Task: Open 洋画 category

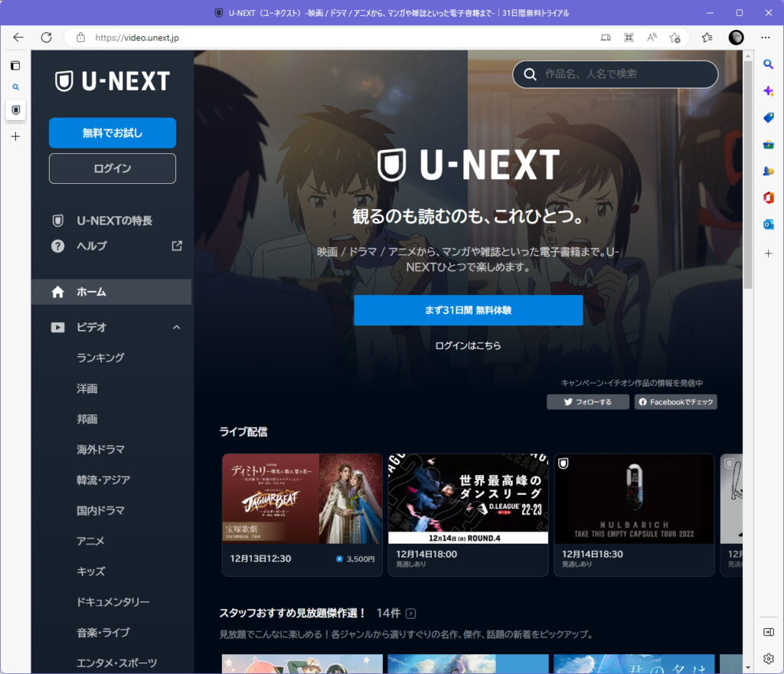Action: (87, 388)
